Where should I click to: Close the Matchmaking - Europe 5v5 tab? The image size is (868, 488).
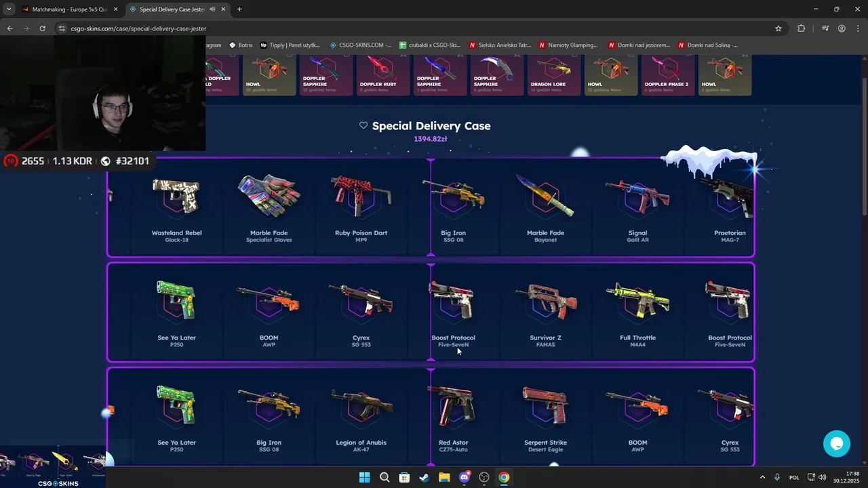pos(115,9)
